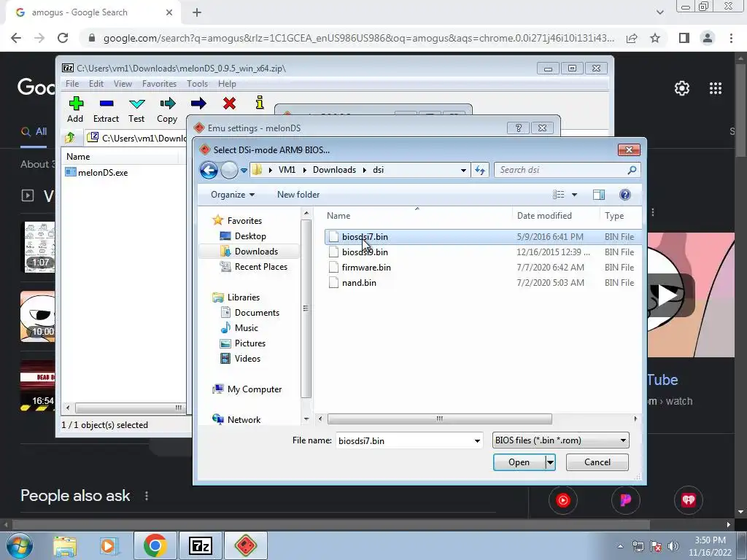
Task: Open the BIOS files type filter
Action: (561, 440)
